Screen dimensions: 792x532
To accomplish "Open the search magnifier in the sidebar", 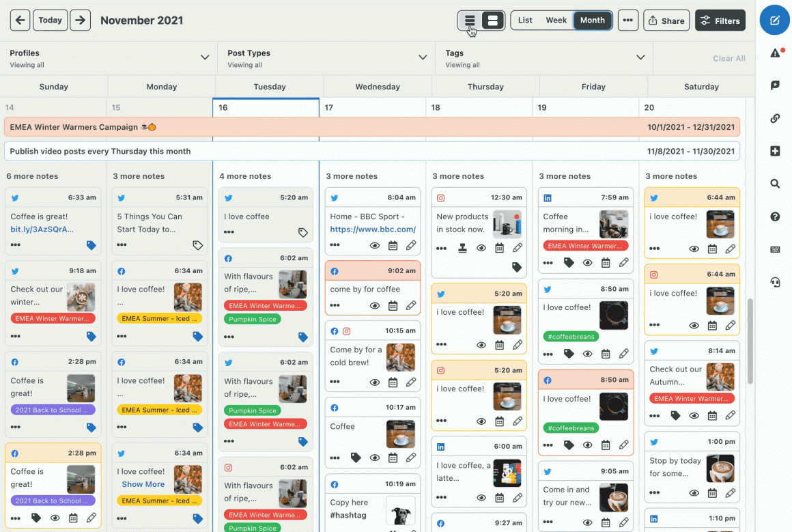I will [775, 184].
